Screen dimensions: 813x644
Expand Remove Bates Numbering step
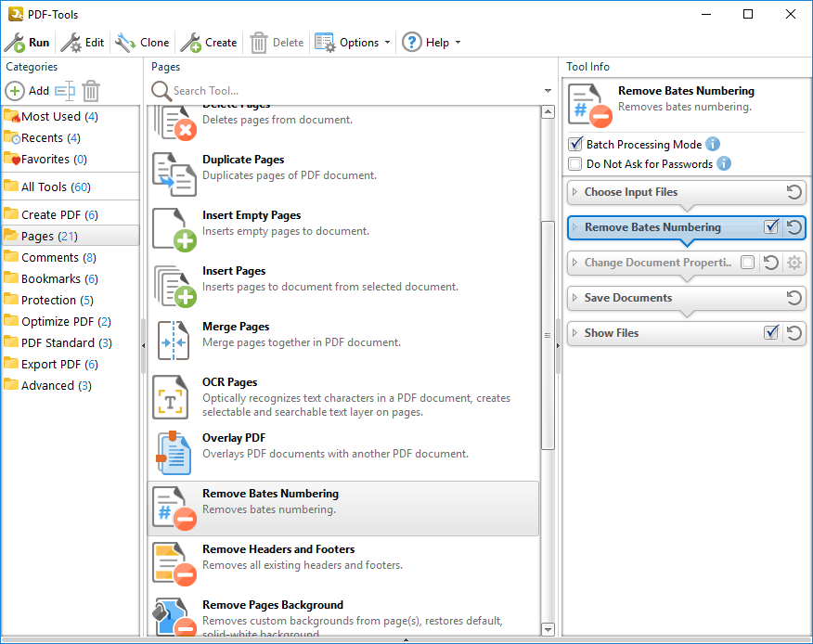point(574,227)
